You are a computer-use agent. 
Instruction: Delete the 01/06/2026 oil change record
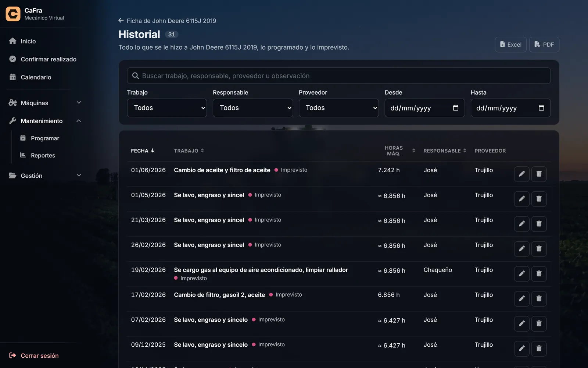click(x=539, y=174)
